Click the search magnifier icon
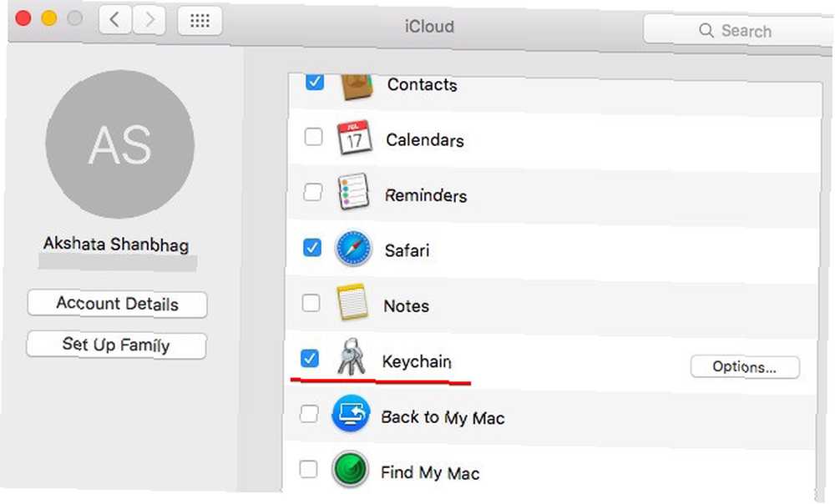The height and width of the screenshot is (504, 835). (x=706, y=30)
